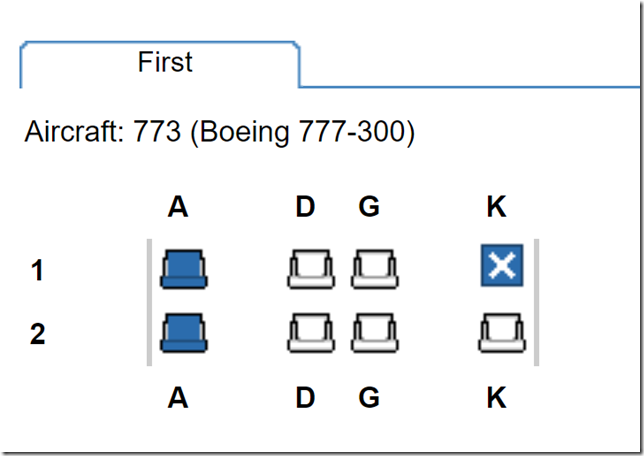The image size is (644, 456).
Task: Click the bottom column A label
Action: point(178,398)
